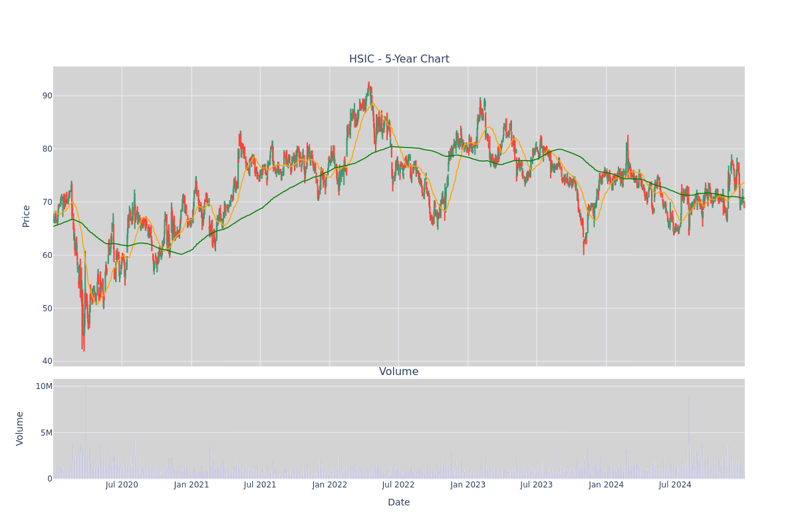The width and height of the screenshot is (798, 532).
Task: Click the rotated "Price" y-axis label
Action: click(27, 216)
